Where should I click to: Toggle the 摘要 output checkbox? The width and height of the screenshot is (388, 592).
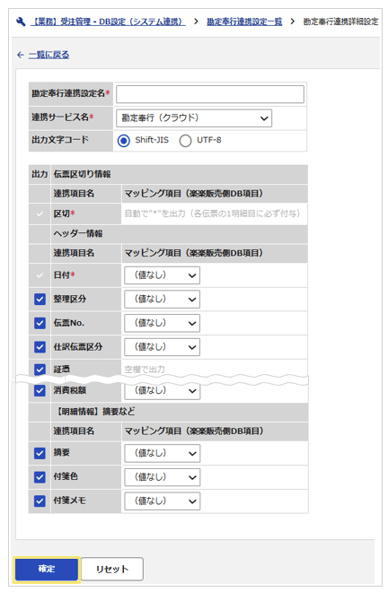coord(40,453)
